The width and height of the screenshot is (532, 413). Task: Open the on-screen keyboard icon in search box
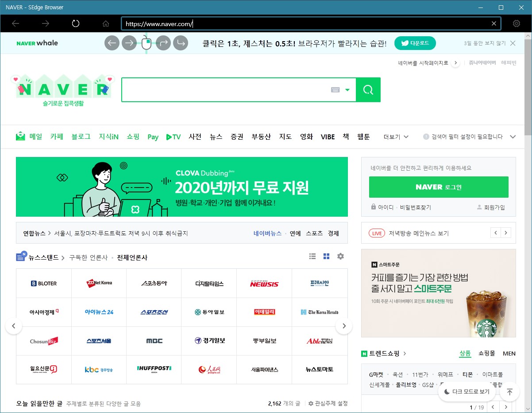click(335, 90)
